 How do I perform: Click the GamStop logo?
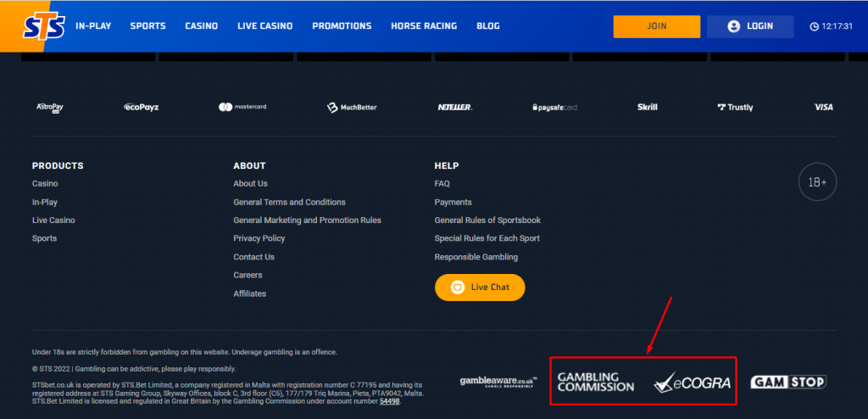point(788,383)
